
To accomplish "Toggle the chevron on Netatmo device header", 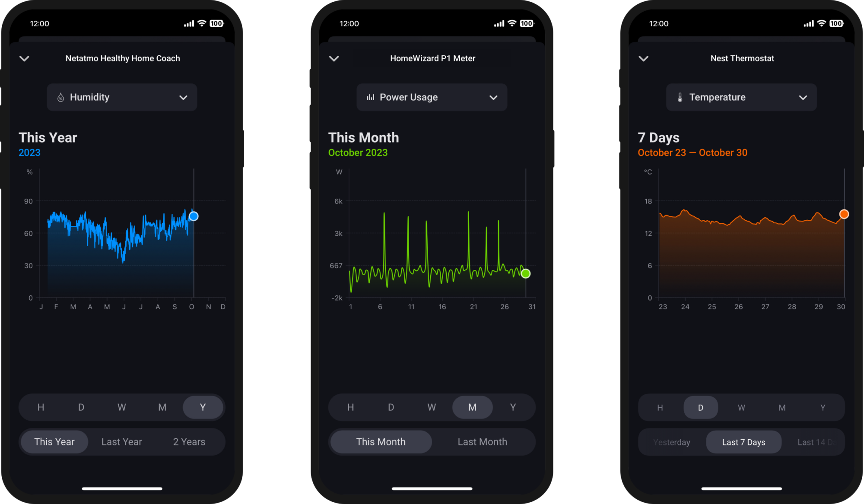I will 25,58.
